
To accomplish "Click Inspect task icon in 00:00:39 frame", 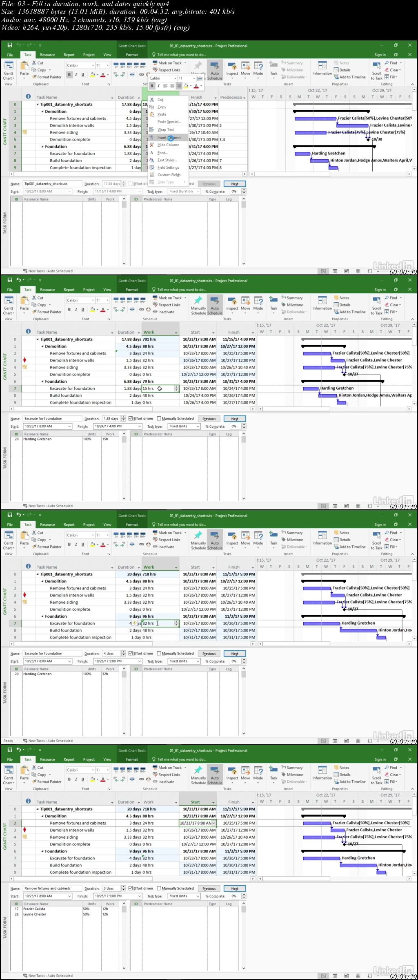I will (232, 66).
